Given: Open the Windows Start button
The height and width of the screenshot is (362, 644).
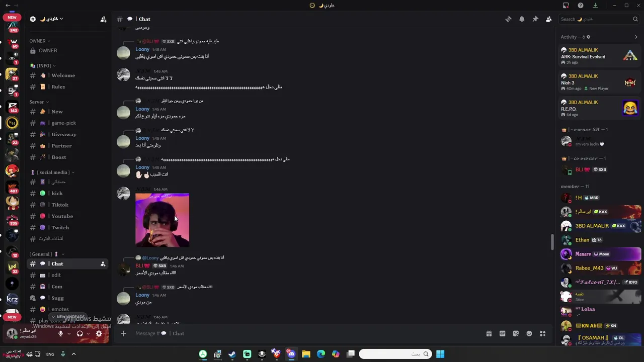Looking at the screenshot, I should (440, 354).
